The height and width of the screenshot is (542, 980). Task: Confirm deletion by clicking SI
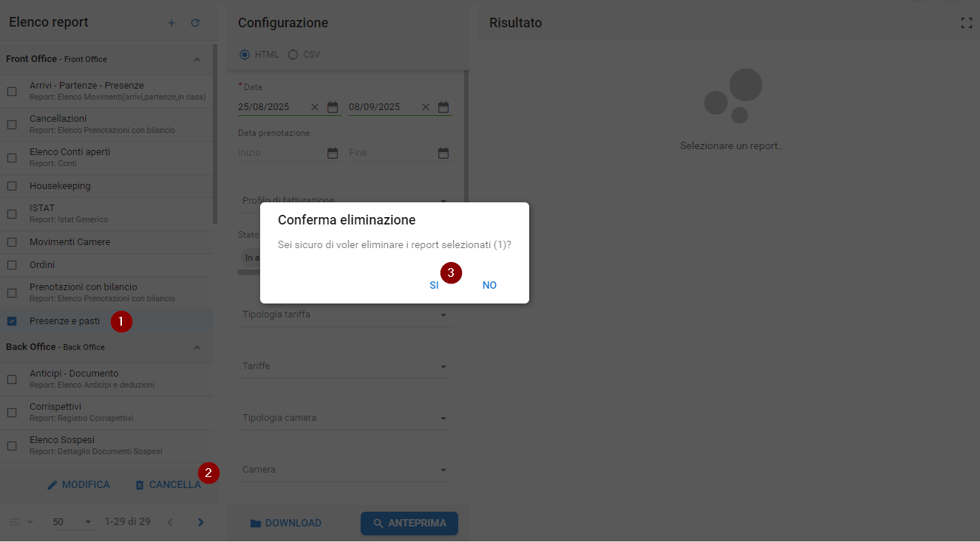pyautogui.click(x=434, y=285)
